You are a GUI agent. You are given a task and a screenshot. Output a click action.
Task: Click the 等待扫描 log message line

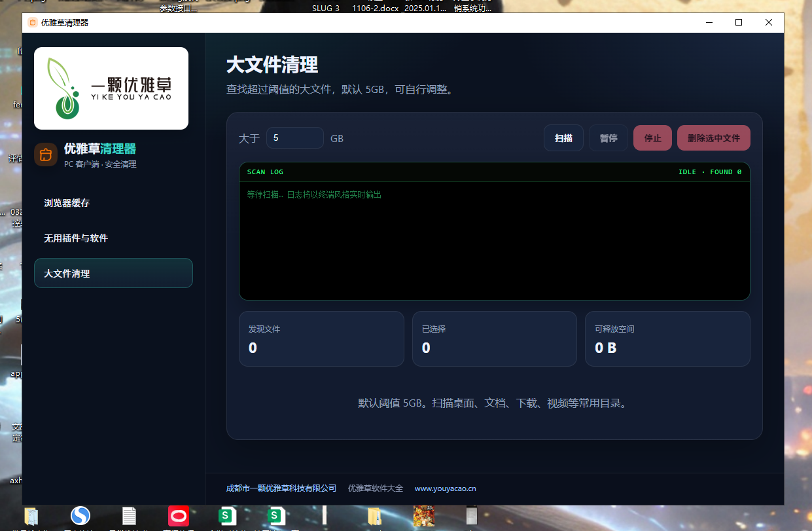(x=314, y=194)
